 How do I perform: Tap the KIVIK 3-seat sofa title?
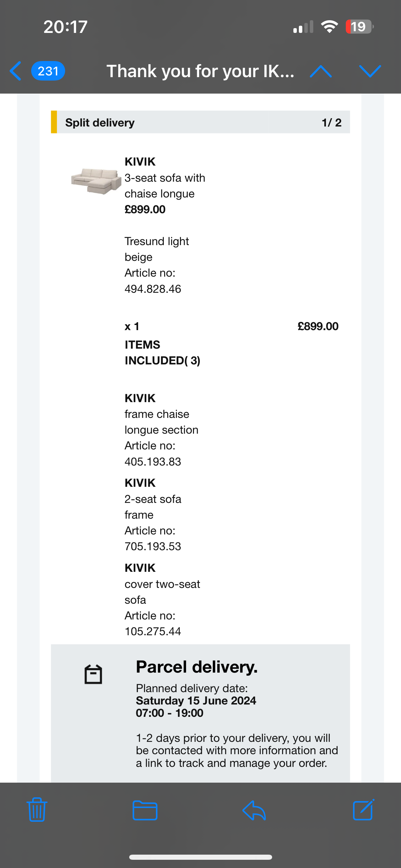pos(165,178)
